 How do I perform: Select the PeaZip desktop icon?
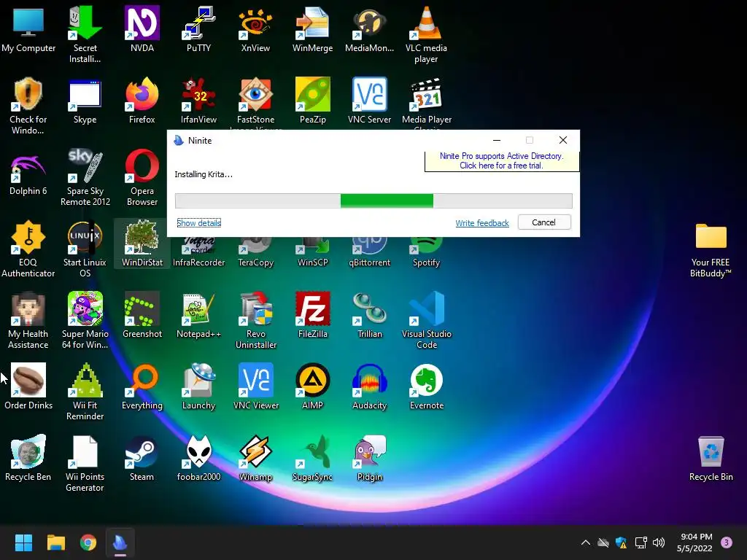(312, 101)
